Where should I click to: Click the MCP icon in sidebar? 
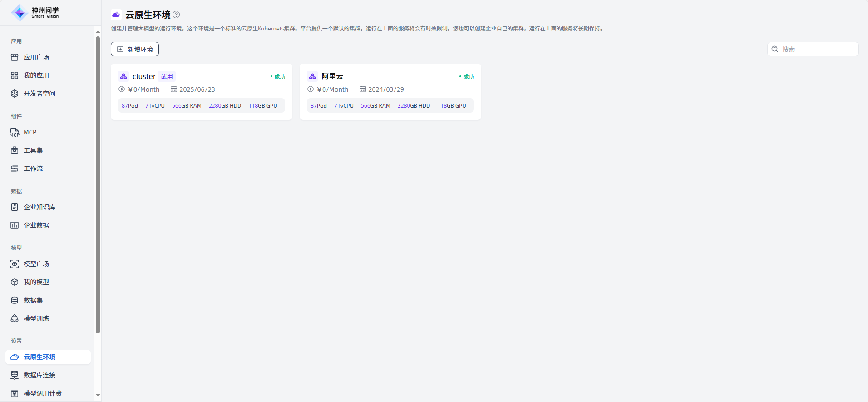[x=15, y=132]
